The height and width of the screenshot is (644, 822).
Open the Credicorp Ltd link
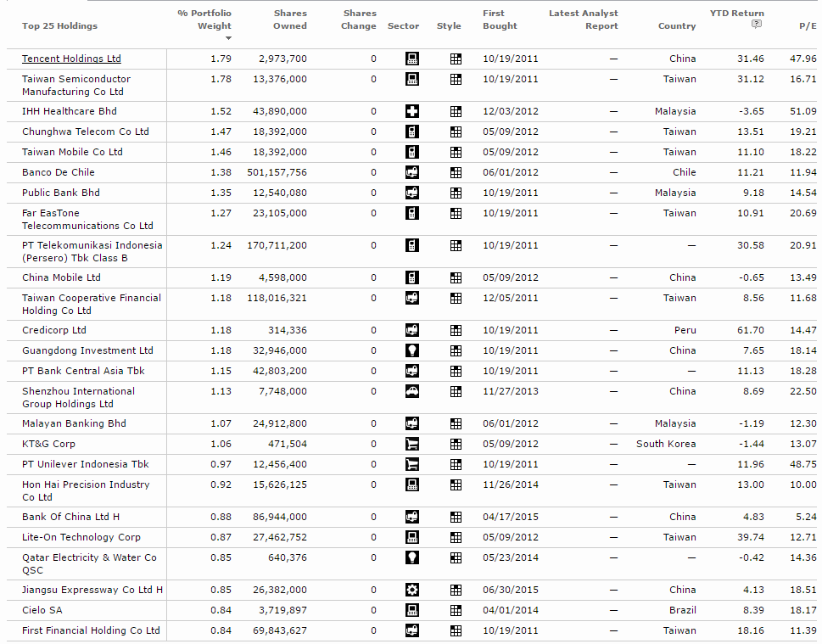pos(53,330)
